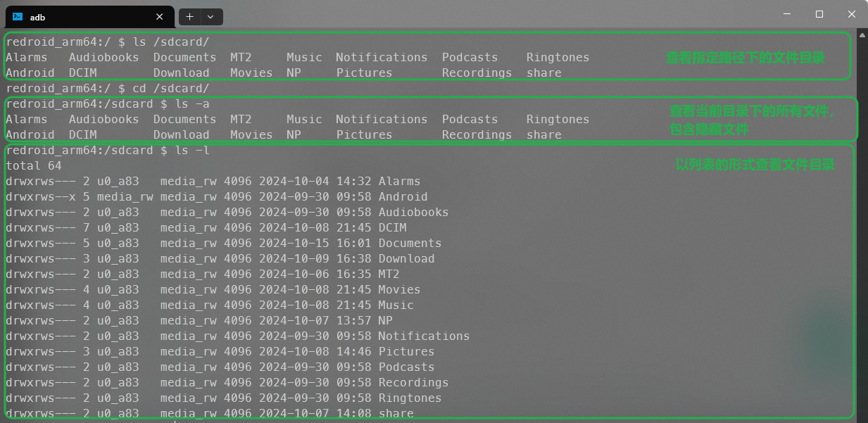The image size is (868, 423).
Task: Click the "drwxrws--x" permission string
Action: click(41, 196)
